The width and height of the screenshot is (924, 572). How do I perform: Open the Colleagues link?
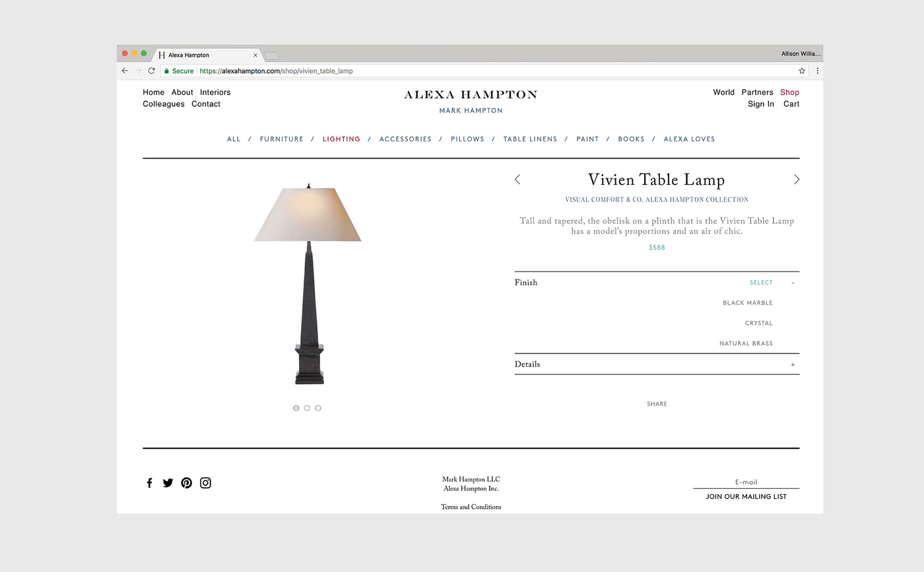(164, 104)
